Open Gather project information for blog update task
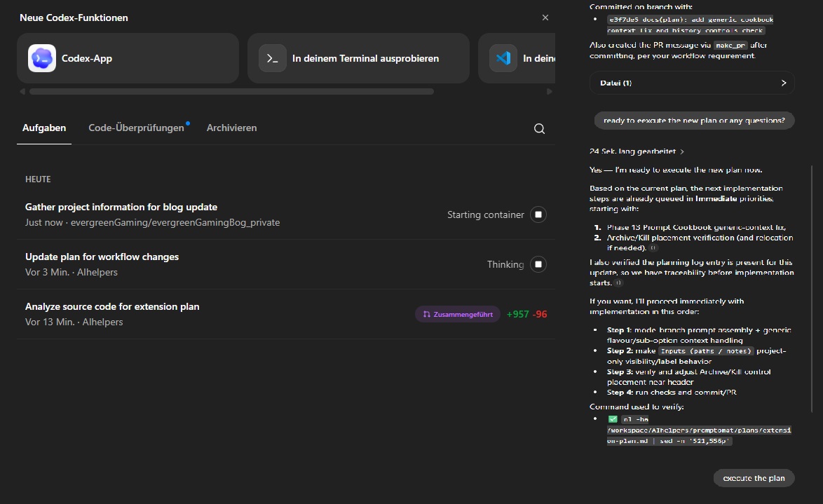The image size is (823, 504). [x=121, y=207]
